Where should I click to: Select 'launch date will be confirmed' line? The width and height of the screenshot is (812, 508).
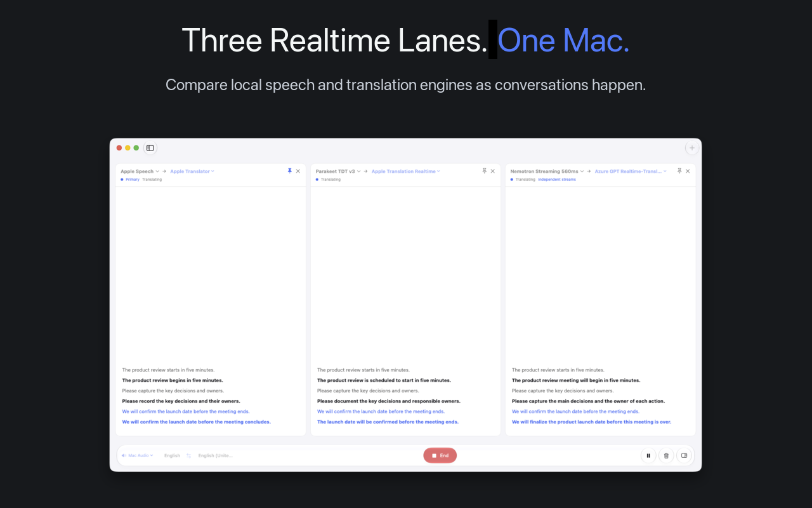tap(388, 422)
